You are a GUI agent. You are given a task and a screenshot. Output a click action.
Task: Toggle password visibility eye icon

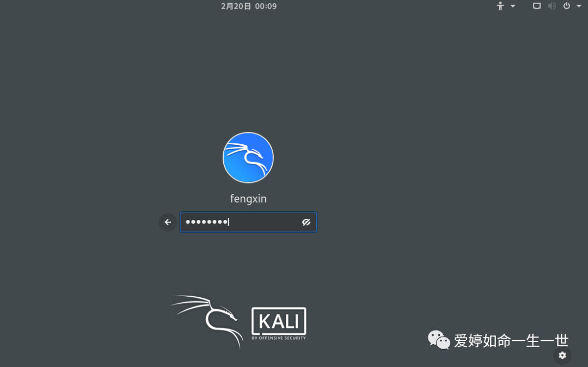click(x=306, y=222)
